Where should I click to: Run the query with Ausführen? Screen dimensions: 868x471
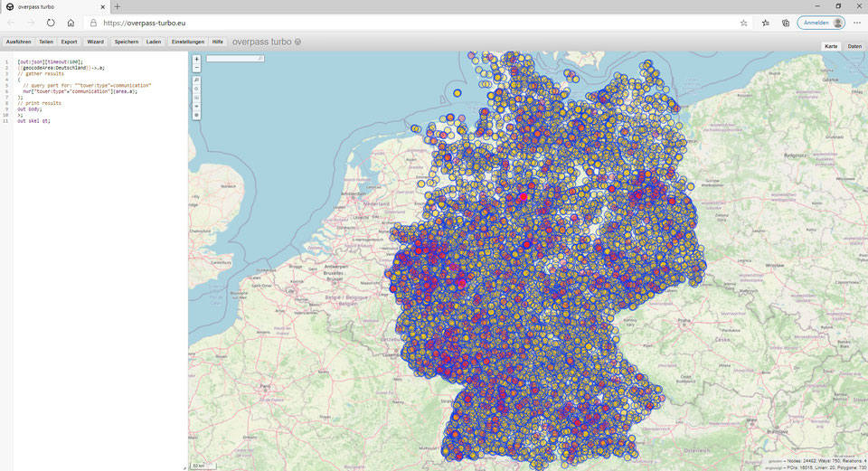tap(19, 42)
